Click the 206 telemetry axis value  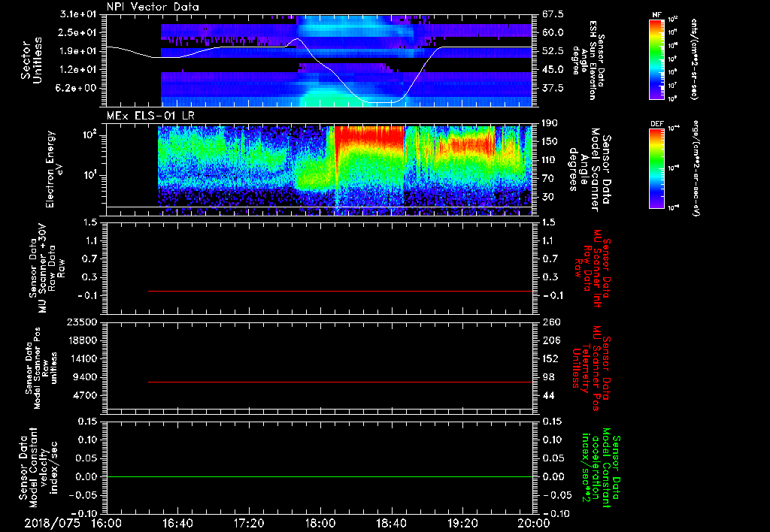[x=550, y=340]
